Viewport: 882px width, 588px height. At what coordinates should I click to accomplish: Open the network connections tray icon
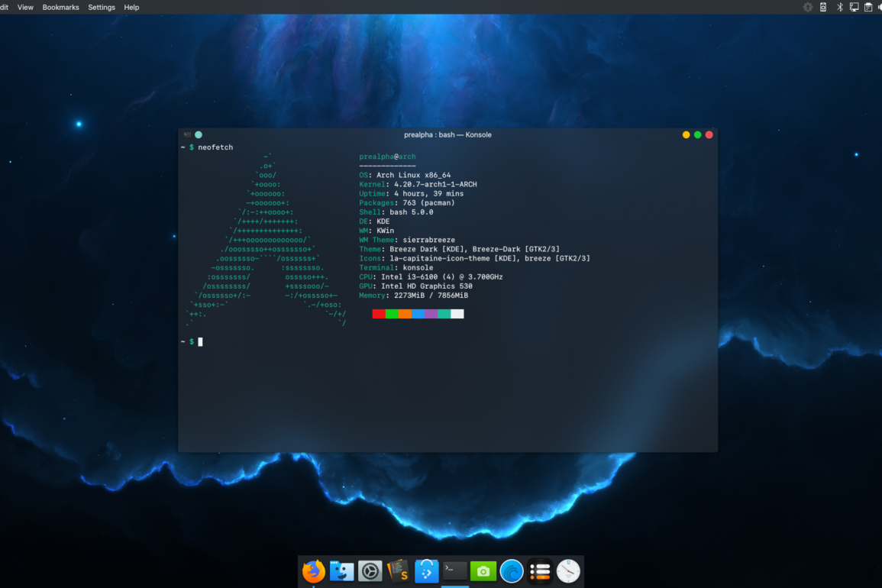854,7
